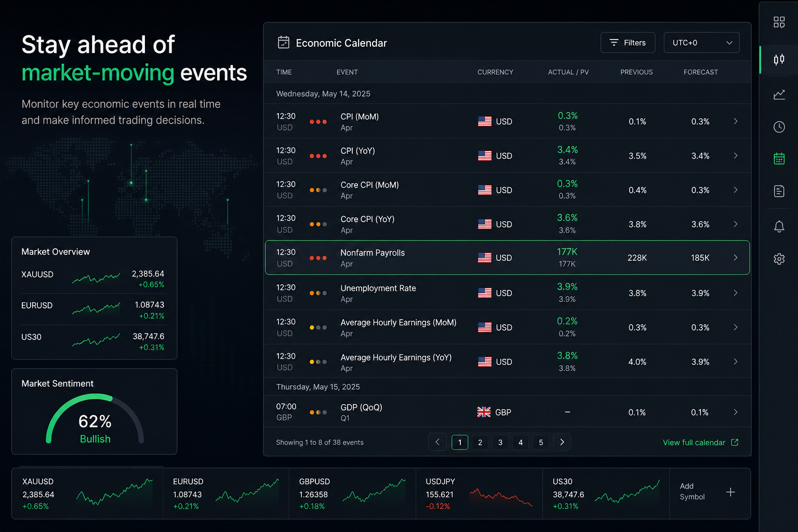
Task: Click the UK flag in the GDP (QoQ) row
Action: coord(484,412)
